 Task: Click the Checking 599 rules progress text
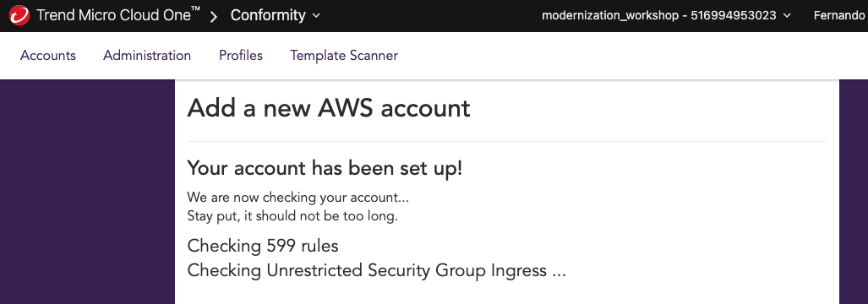(263, 246)
